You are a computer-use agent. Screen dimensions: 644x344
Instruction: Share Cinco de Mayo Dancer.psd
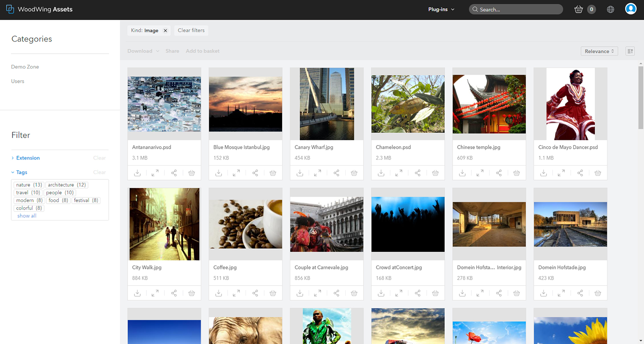pos(580,173)
